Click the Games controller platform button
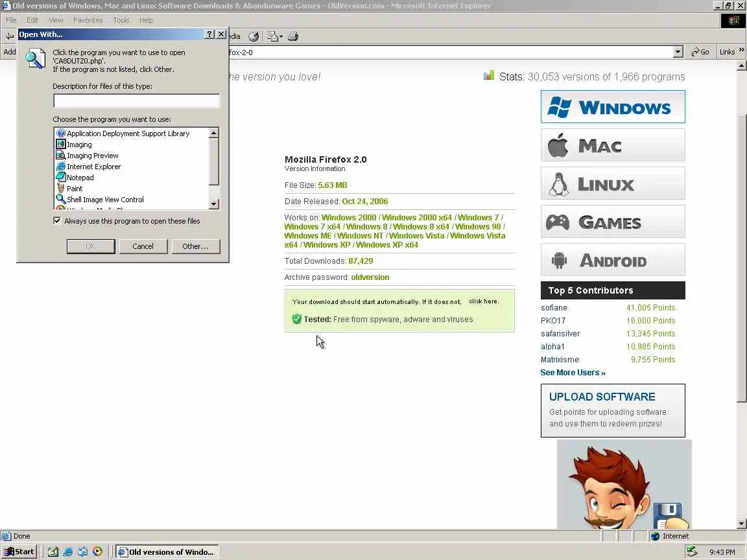The width and height of the screenshot is (747, 560). 613,222
